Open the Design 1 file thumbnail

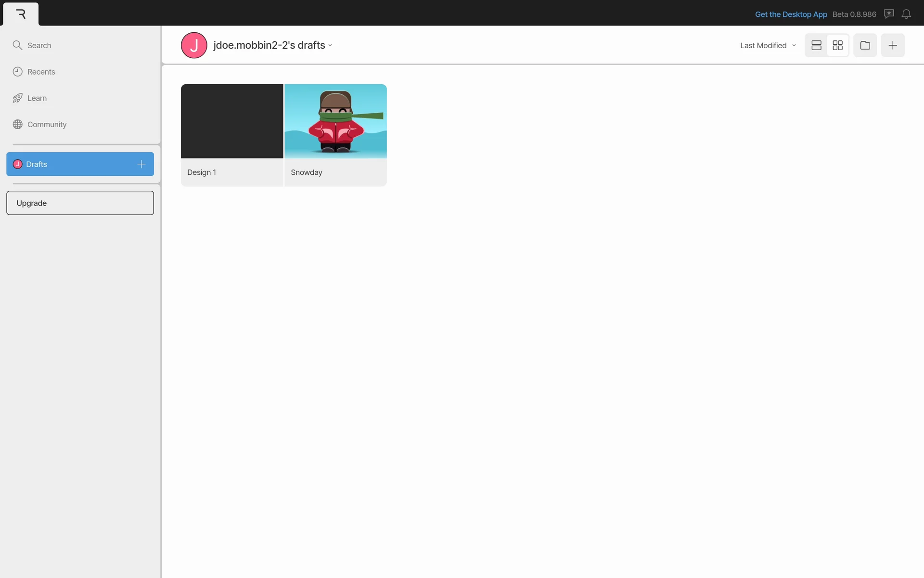[232, 121]
